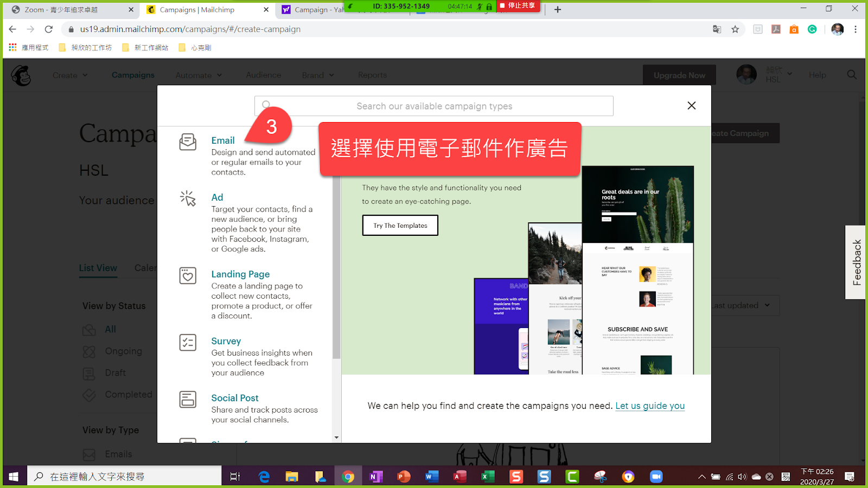Image resolution: width=868 pixels, height=488 pixels.
Task: Click the campaign list scrollbar down arrow
Action: click(336, 438)
